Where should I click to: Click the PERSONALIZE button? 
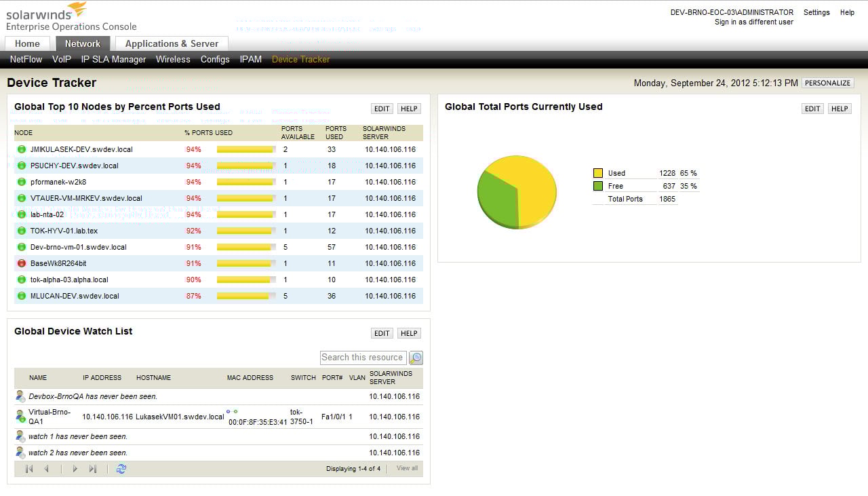pos(827,83)
